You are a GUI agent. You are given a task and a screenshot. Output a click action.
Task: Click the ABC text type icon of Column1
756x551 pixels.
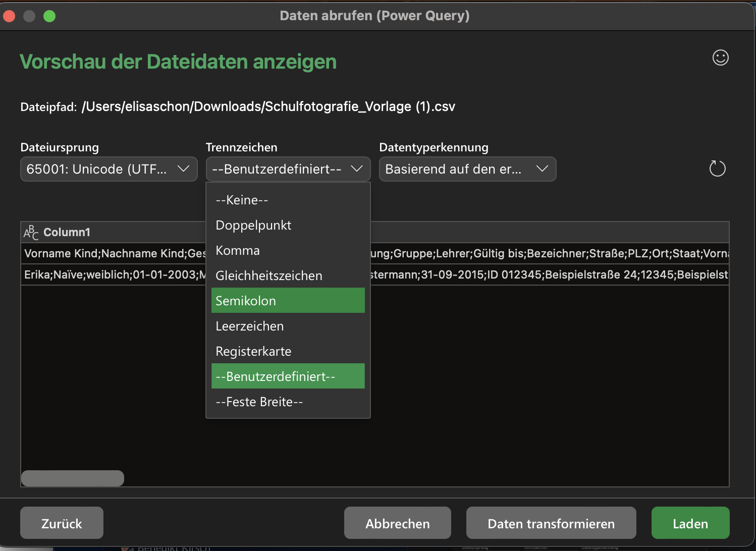31,232
